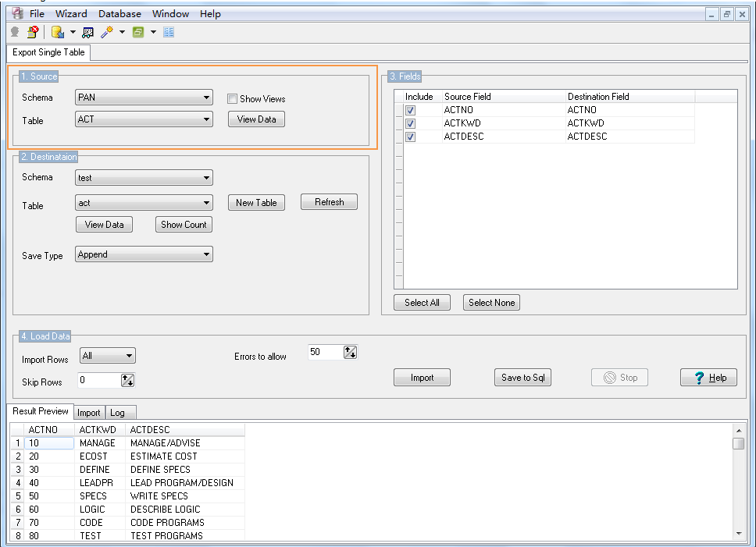
Task: Click into the Skip Rows value field
Action: point(99,380)
